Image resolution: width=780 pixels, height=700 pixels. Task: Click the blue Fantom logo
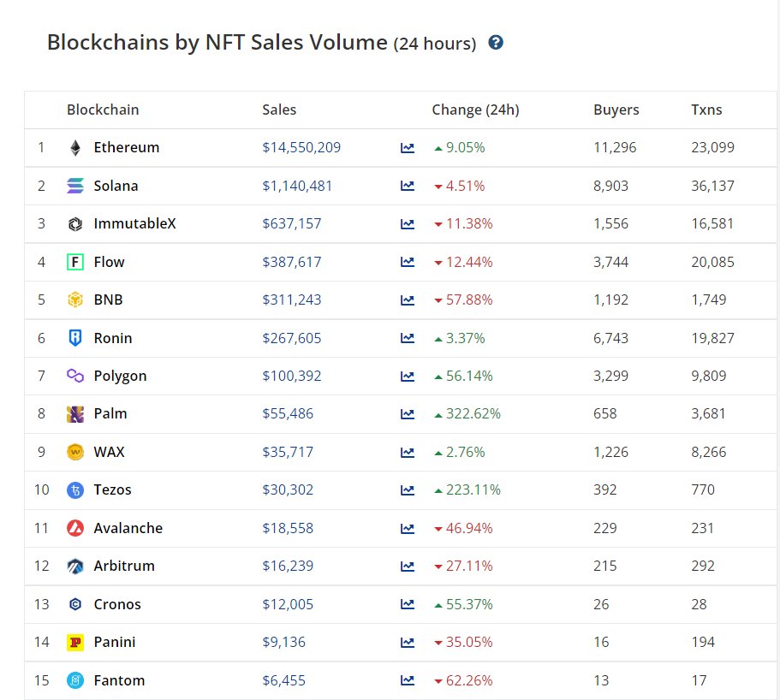click(75, 680)
